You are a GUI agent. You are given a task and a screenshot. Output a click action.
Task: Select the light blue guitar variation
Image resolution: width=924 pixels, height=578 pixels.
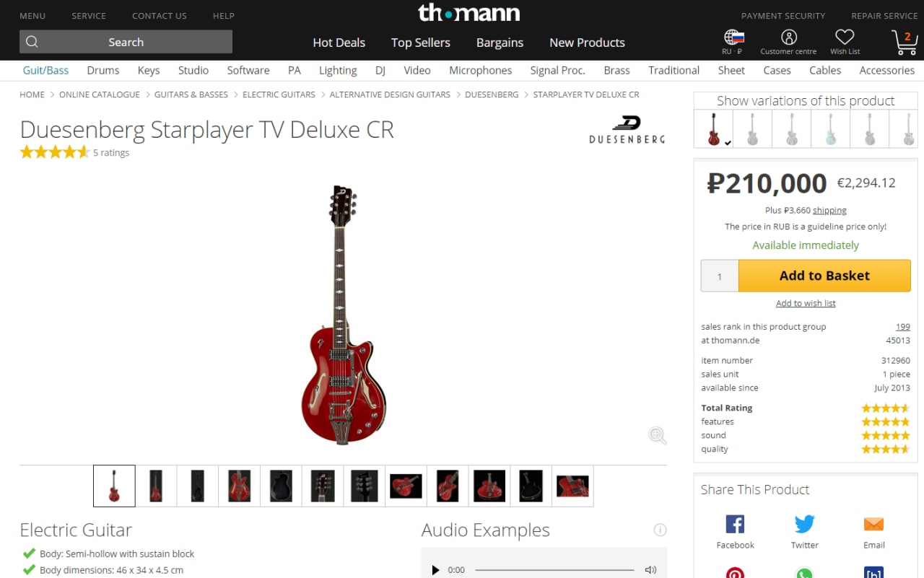[830, 129]
